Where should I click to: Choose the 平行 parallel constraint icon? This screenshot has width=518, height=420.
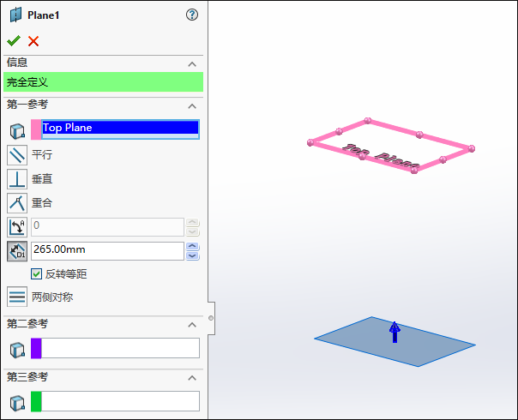[x=17, y=155]
